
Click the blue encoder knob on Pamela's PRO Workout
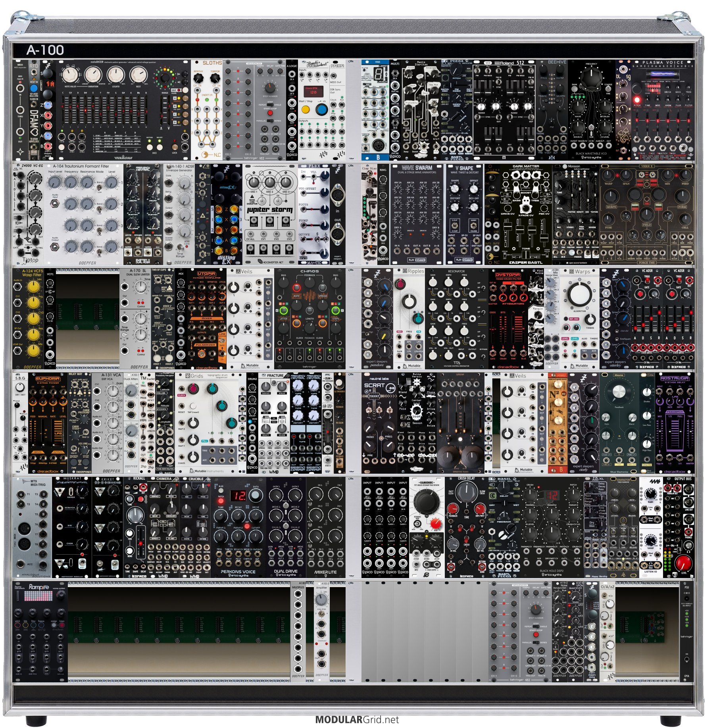322,109
